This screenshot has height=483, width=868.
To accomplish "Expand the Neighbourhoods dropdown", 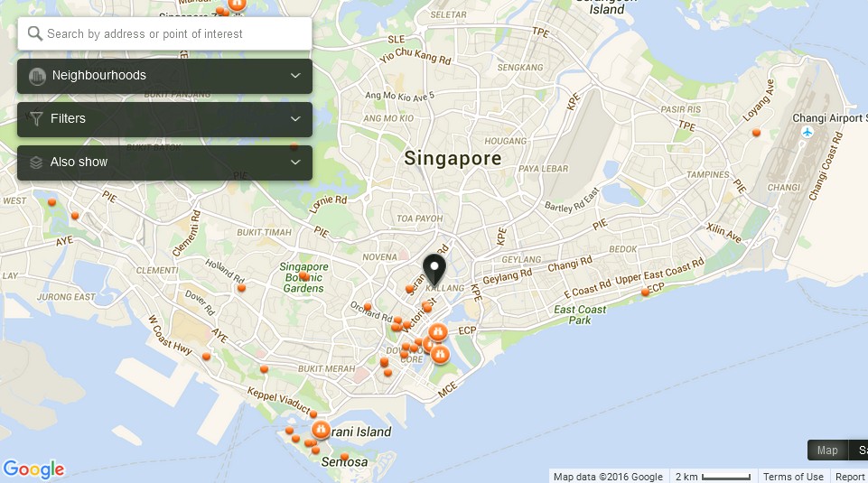I will 164,76.
